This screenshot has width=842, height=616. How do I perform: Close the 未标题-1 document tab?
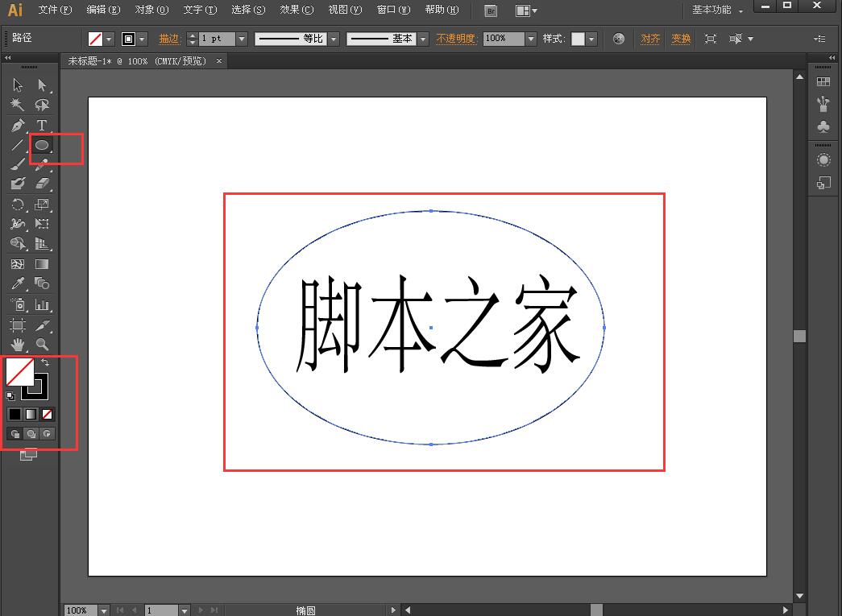coord(219,61)
